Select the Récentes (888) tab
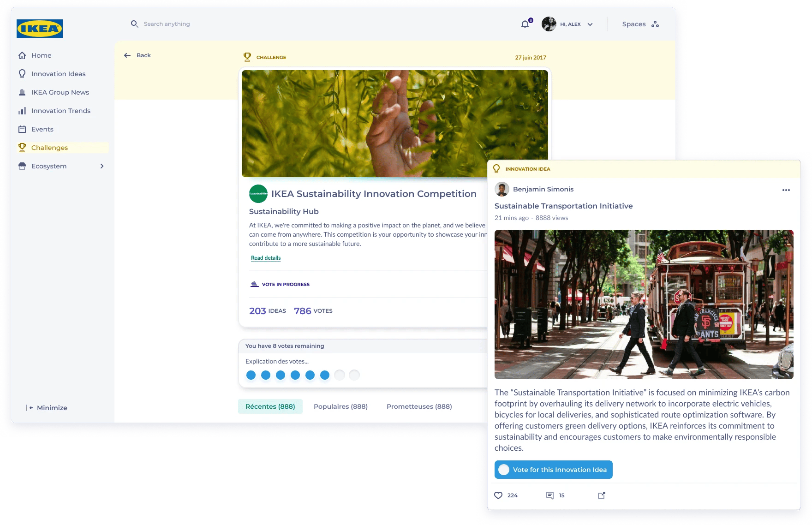 pos(270,406)
